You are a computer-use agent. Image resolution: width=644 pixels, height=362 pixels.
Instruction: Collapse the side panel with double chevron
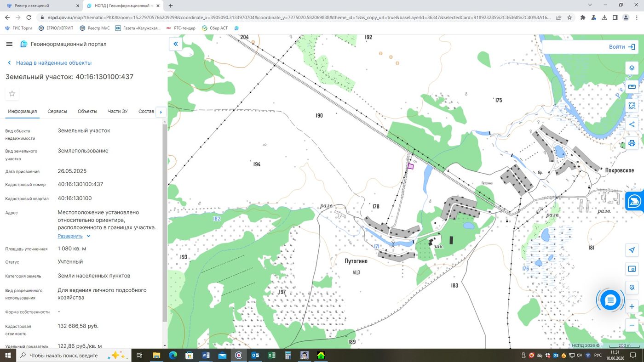(175, 44)
